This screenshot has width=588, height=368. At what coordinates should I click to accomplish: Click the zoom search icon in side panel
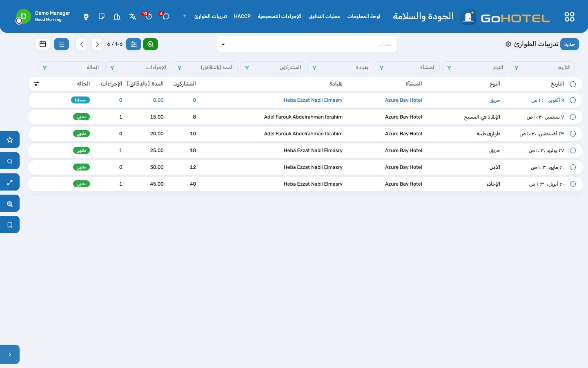click(10, 204)
